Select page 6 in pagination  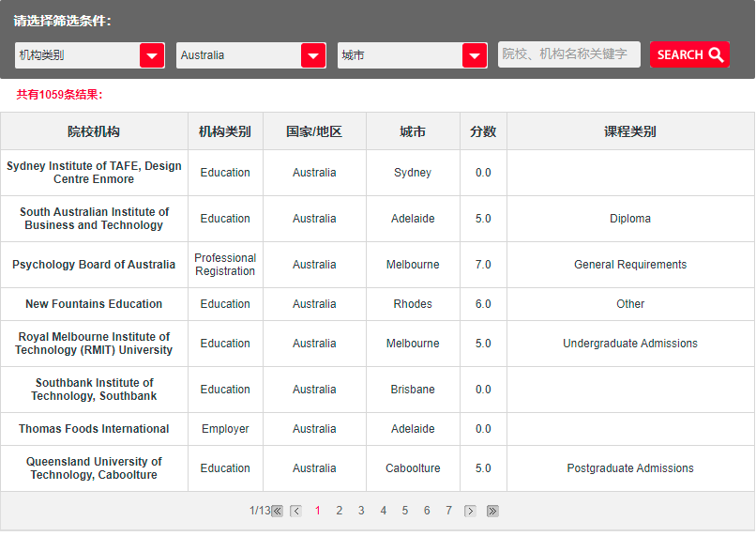pyautogui.click(x=427, y=511)
